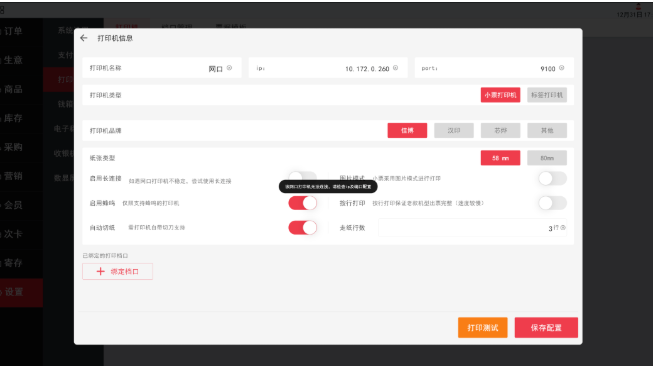Open 商品 in the background sidebar
Screen dimensions: 653x366
(x=12, y=89)
